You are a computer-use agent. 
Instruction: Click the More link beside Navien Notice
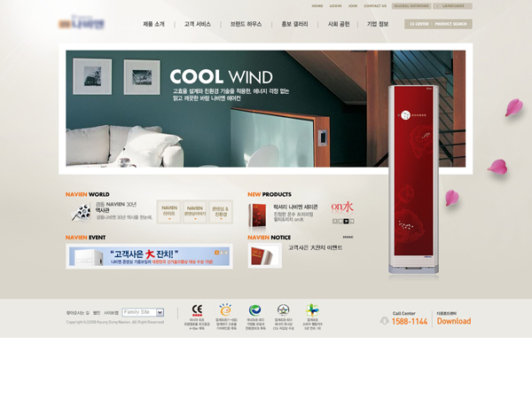[x=348, y=237]
